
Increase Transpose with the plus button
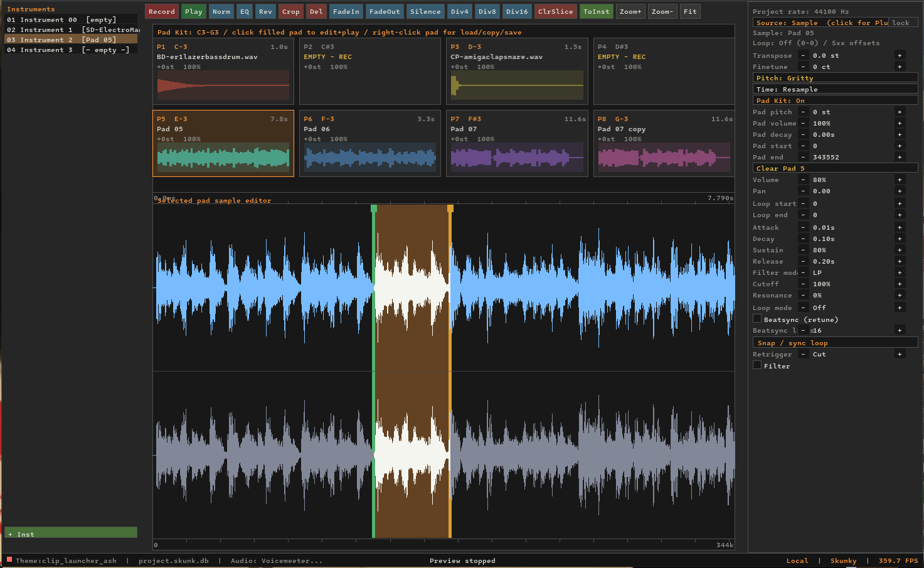900,55
